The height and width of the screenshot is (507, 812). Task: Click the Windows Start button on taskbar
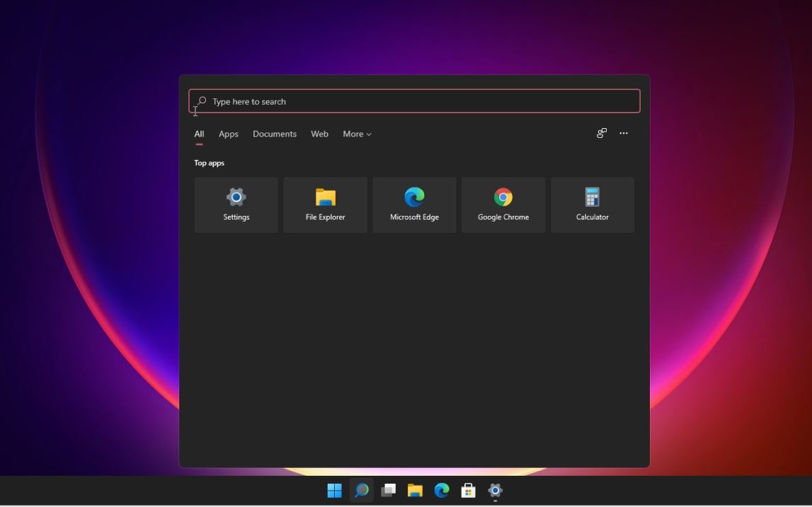click(334, 490)
